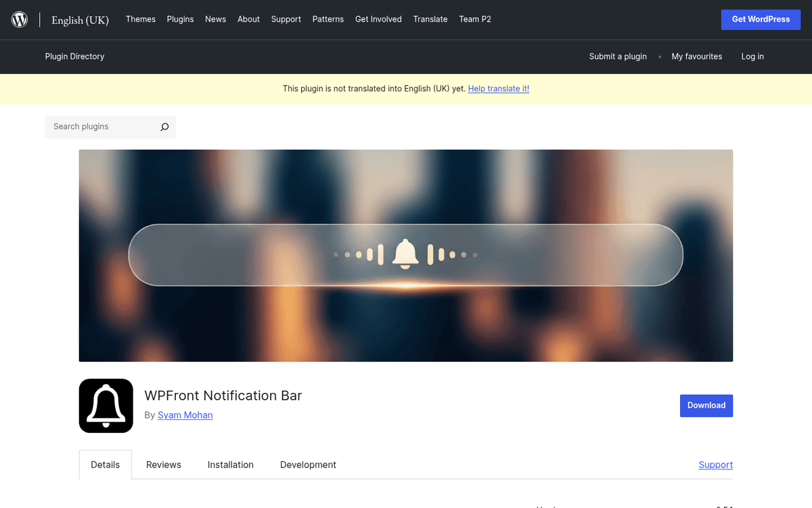Select the Details tab
This screenshot has height=508, width=812.
pos(105,465)
